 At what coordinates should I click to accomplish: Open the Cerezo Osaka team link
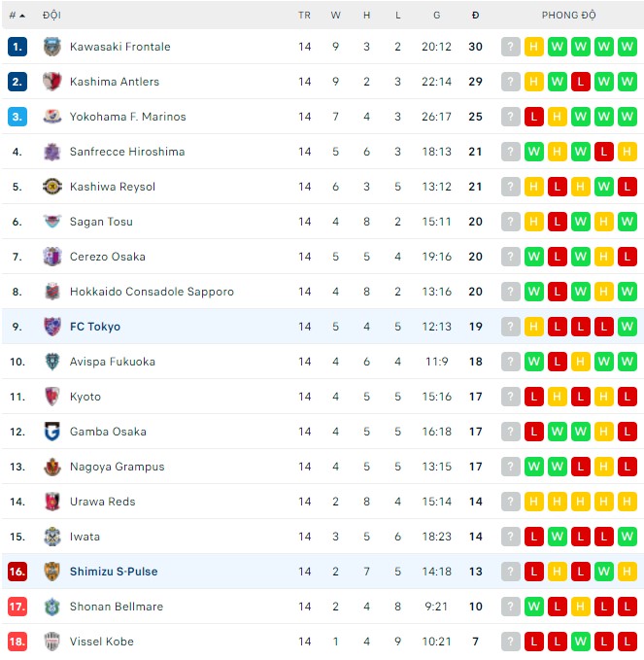click(x=108, y=257)
